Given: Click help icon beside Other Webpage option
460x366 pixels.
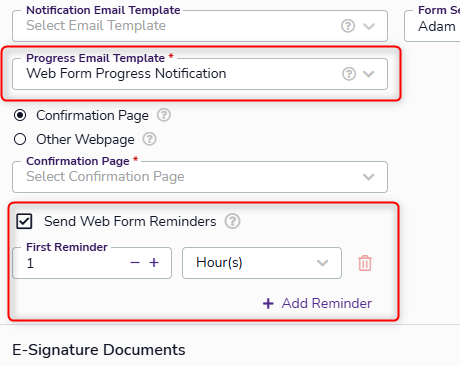Looking at the screenshot, I should tap(149, 139).
